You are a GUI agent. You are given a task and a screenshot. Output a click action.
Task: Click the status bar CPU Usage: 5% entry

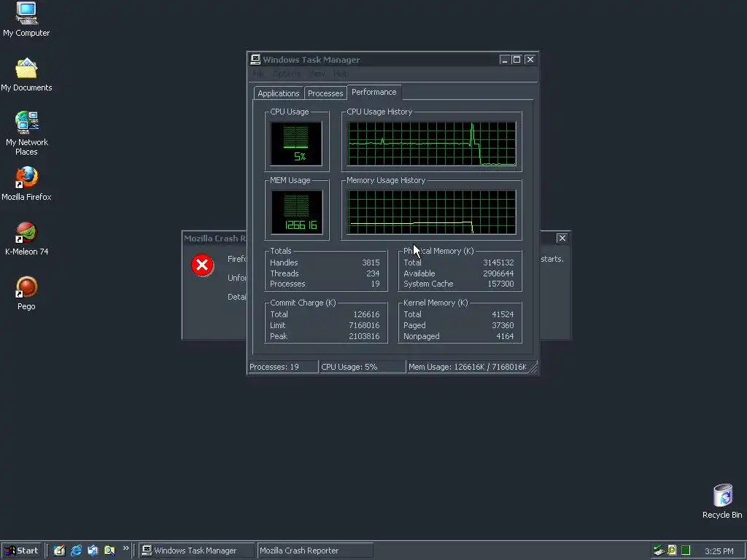tap(362, 367)
